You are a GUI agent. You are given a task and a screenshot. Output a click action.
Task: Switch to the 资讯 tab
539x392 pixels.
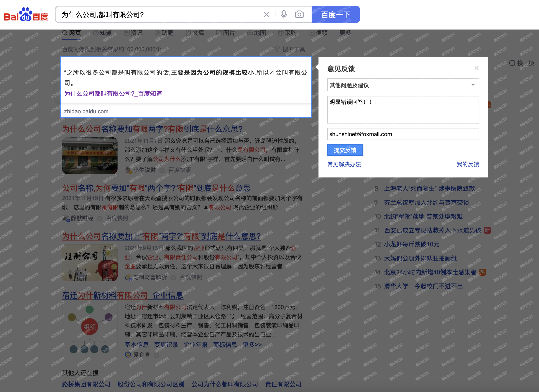(x=133, y=33)
